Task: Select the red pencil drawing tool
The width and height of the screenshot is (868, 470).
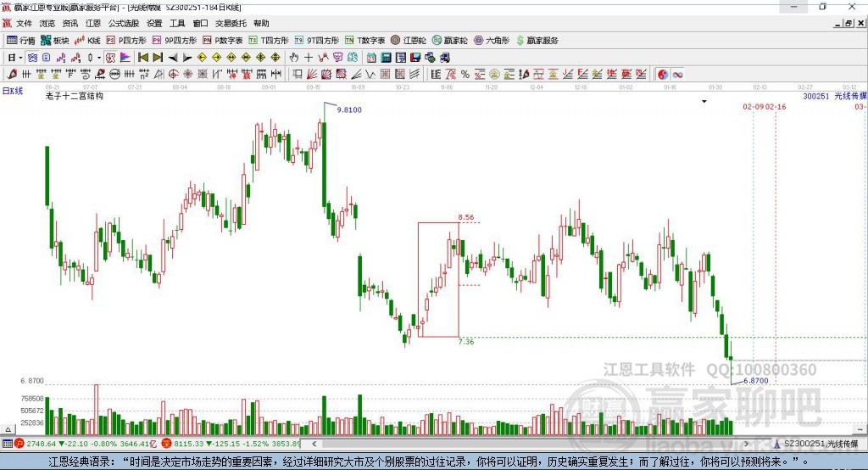Action: tap(12, 75)
